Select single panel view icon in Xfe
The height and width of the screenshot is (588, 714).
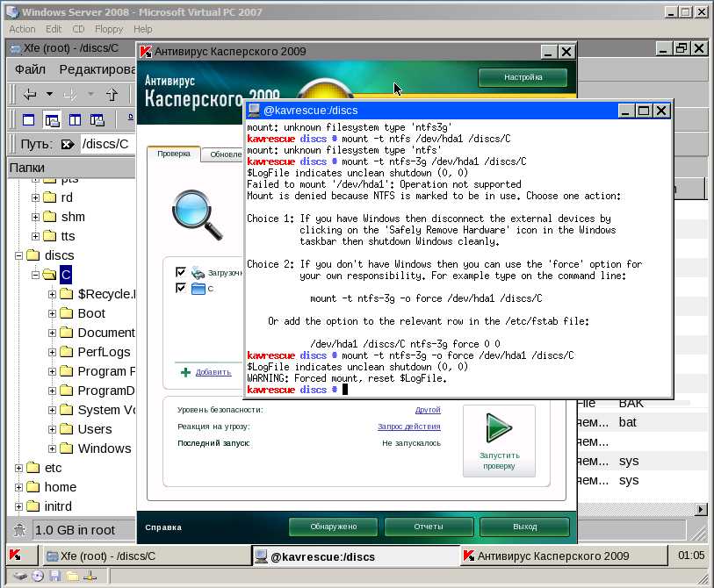[x=28, y=120]
